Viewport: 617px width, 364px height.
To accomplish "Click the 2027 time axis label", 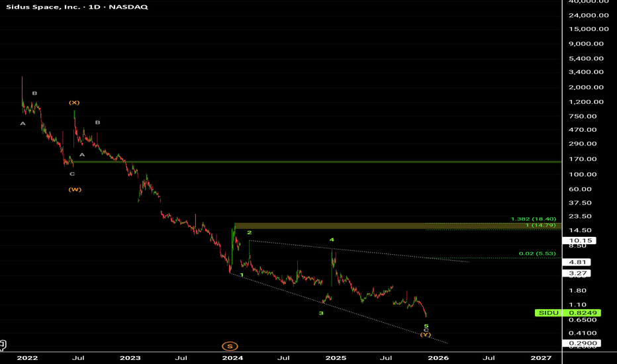I will click(x=541, y=357).
